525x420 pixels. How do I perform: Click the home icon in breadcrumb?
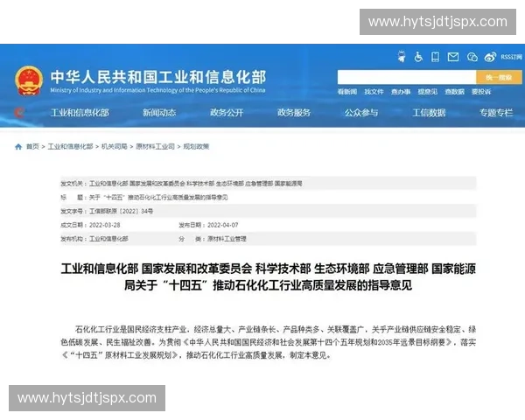pos(18,147)
